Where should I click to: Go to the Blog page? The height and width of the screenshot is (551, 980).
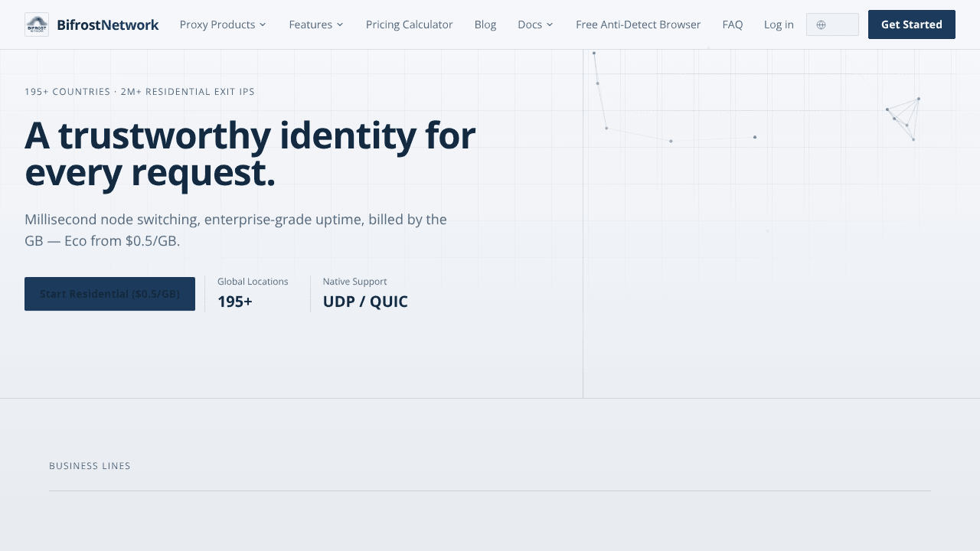[485, 24]
